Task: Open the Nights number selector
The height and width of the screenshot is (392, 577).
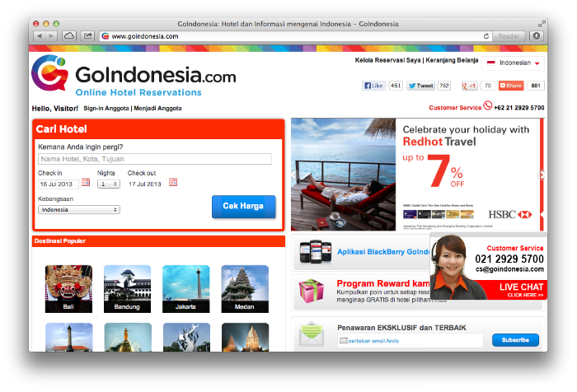Action: pyautogui.click(x=109, y=184)
